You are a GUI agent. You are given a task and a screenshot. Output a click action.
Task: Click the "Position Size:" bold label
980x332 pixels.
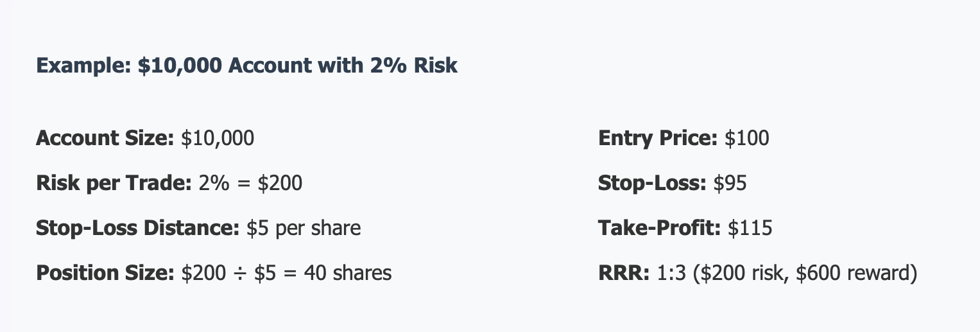click(105, 273)
